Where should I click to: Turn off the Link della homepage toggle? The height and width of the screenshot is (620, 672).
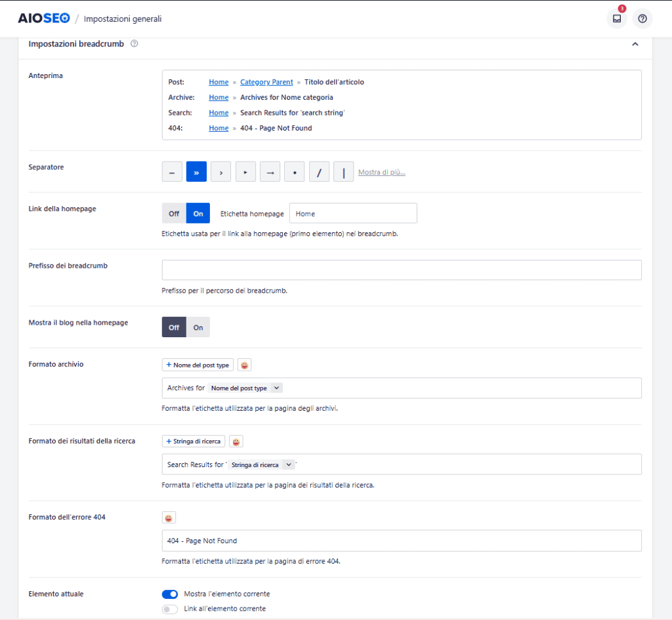(x=173, y=213)
